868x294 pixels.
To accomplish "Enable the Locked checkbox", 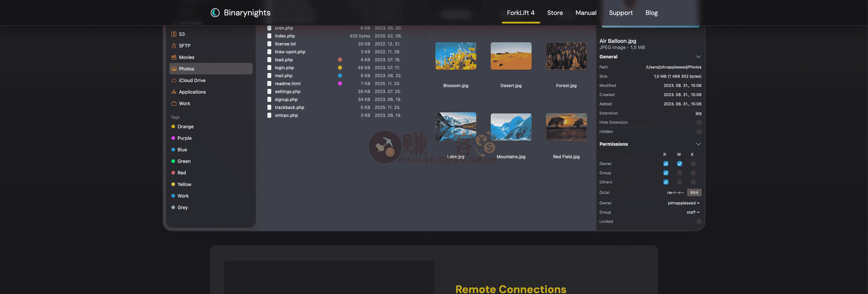I will tap(699, 221).
